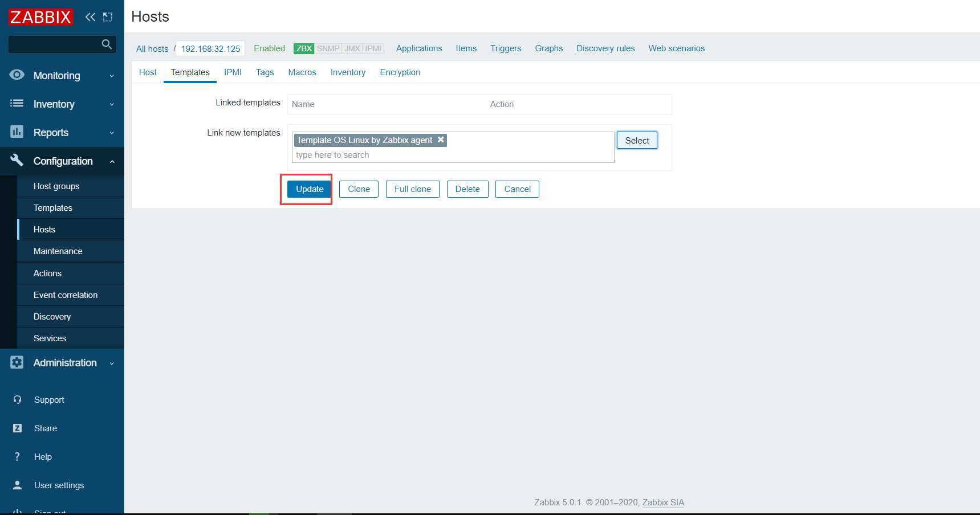Screen dimensions: 980x515
Task: Click the Zabbix logo
Action: pos(40,17)
